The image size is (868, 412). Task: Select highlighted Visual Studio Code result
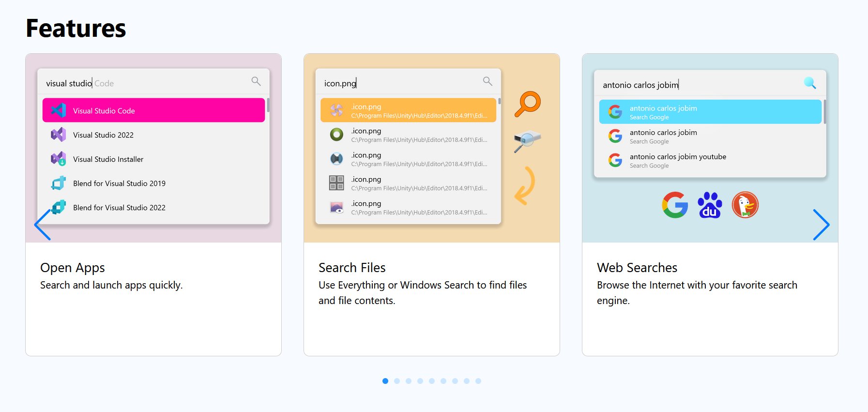tap(153, 110)
